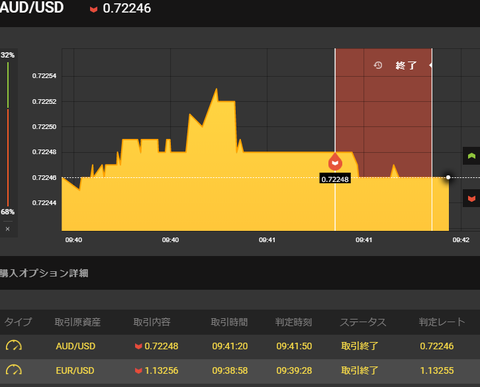Click the AUD/USD row gauge type icon
This screenshot has width=480, height=387.
14,346
